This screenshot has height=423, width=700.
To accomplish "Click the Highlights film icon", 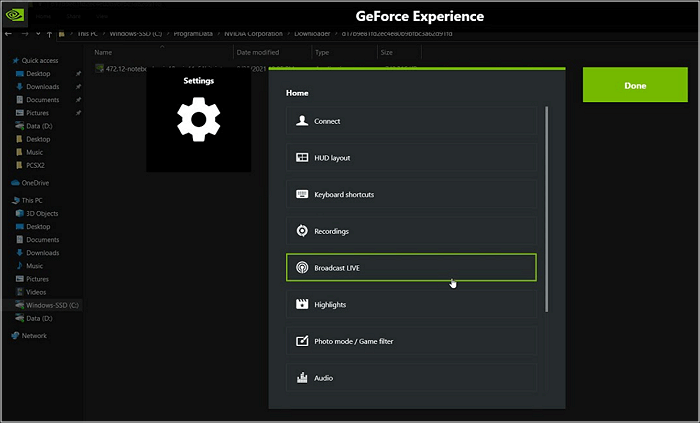I will pyautogui.click(x=302, y=304).
